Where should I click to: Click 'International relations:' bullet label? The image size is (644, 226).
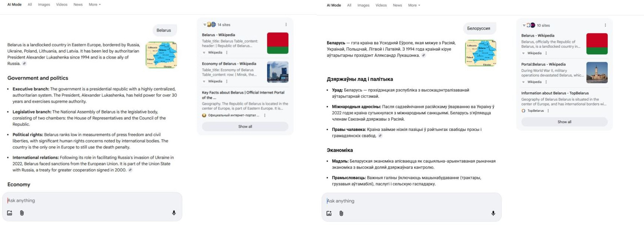click(36, 158)
